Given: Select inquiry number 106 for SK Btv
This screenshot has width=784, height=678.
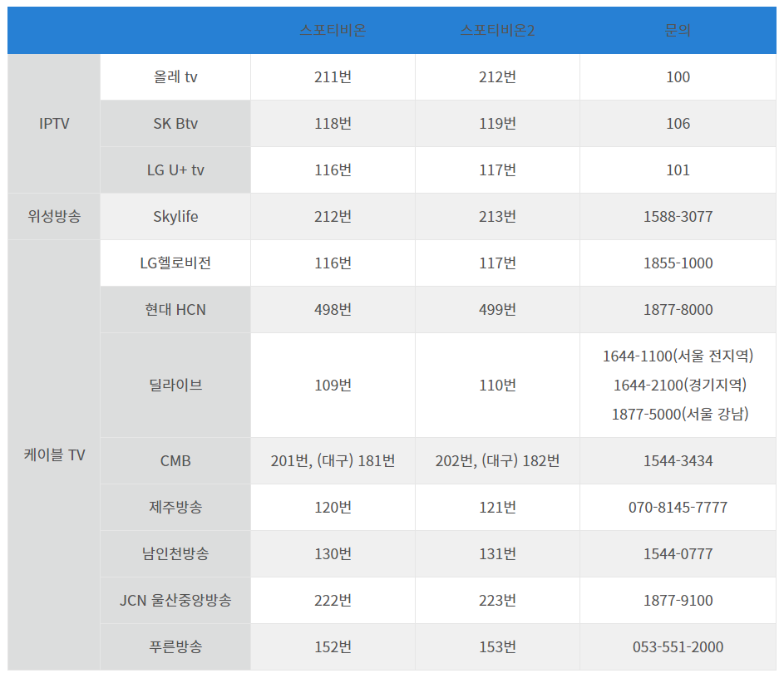Looking at the screenshot, I should pyautogui.click(x=678, y=124).
